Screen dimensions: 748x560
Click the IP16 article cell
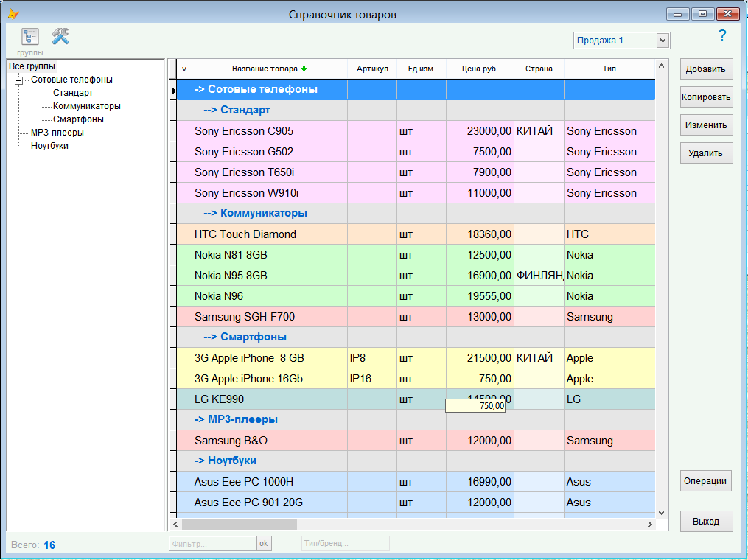[x=372, y=378]
